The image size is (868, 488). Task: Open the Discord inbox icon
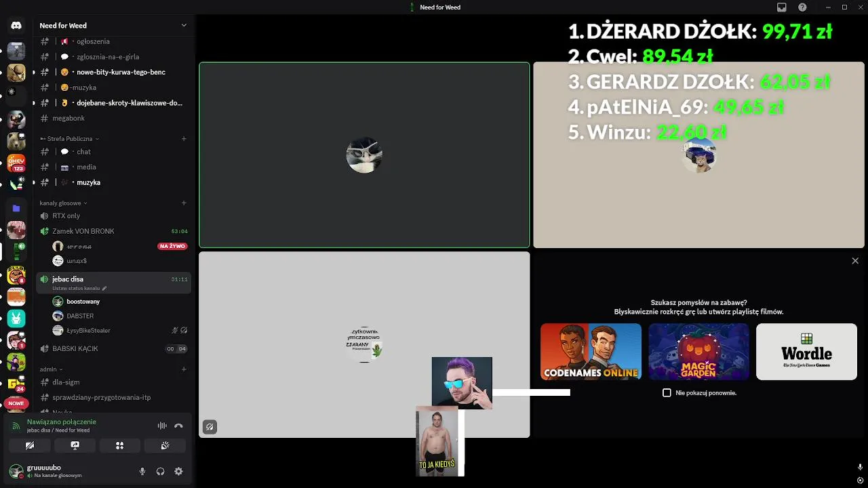782,7
